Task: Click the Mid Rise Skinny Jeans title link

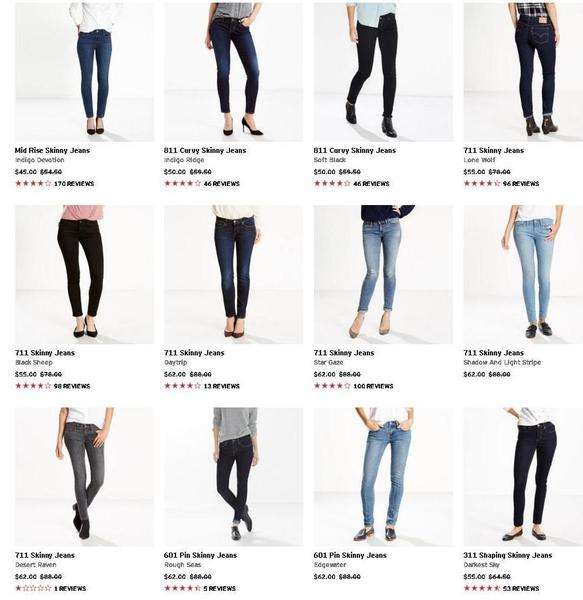Action: tap(52, 150)
